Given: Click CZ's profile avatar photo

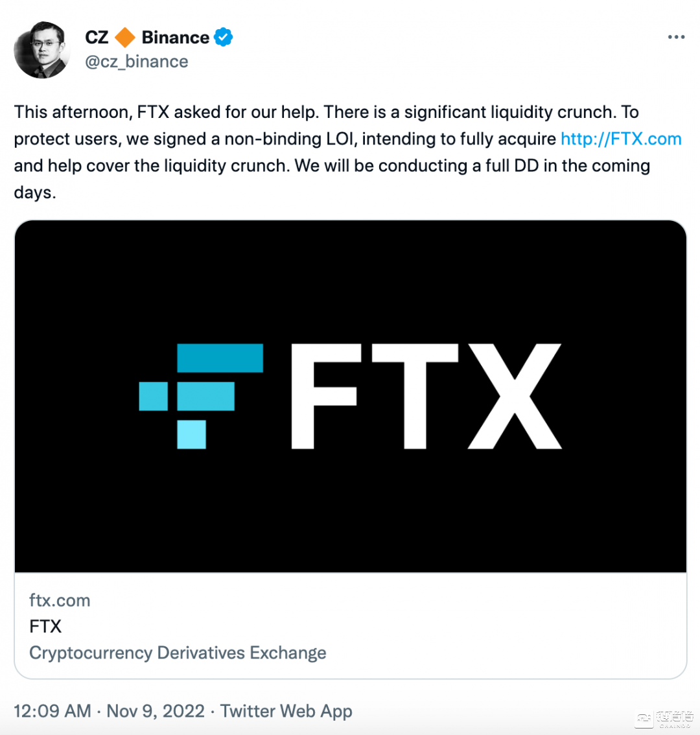Looking at the screenshot, I should click(x=42, y=50).
